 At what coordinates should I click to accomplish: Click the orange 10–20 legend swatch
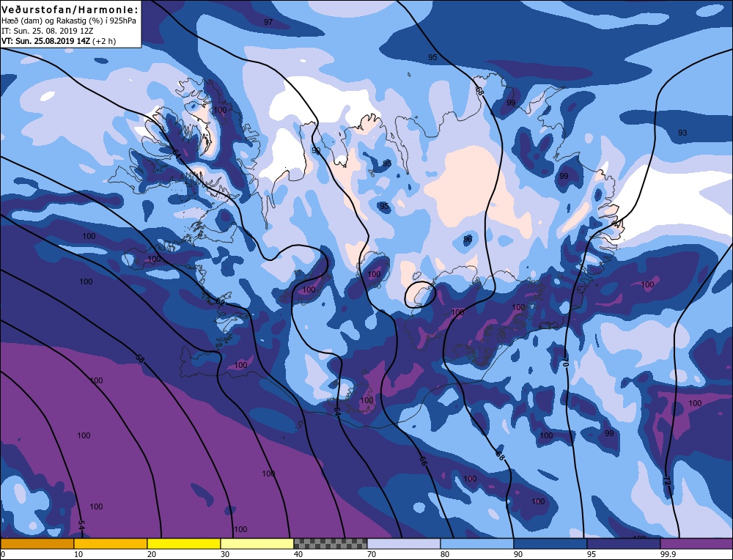pos(111,543)
